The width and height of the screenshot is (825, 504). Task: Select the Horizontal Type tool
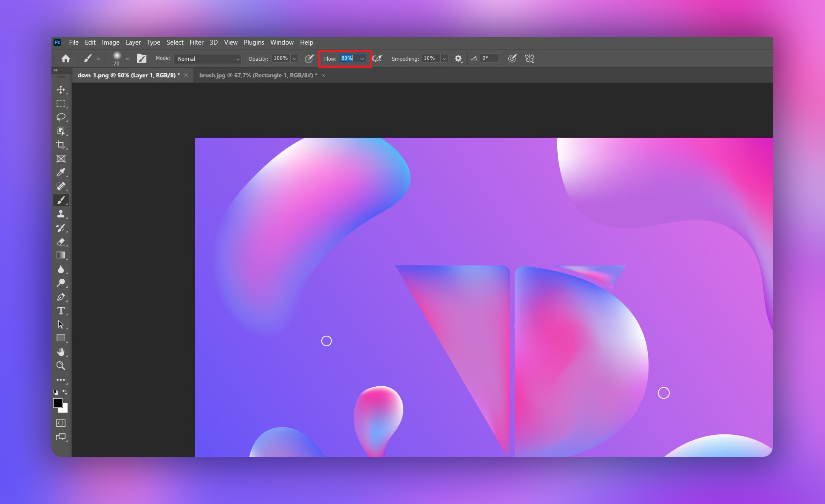[61, 311]
